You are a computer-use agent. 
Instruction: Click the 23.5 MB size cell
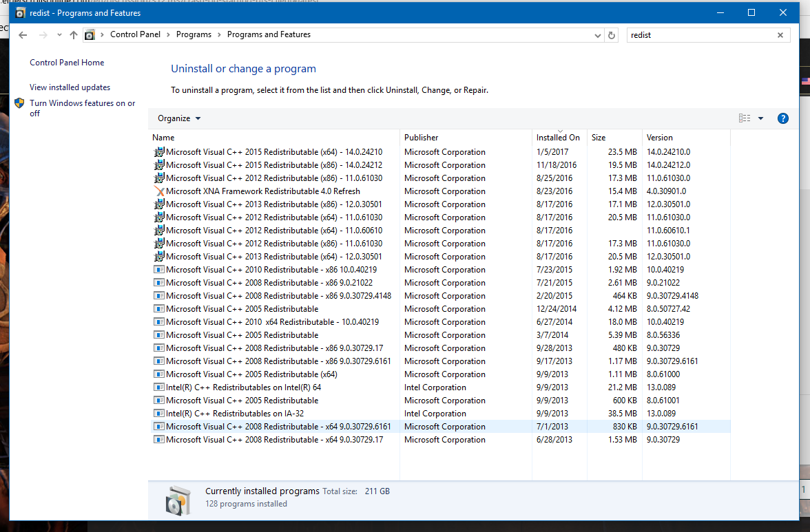tap(622, 151)
